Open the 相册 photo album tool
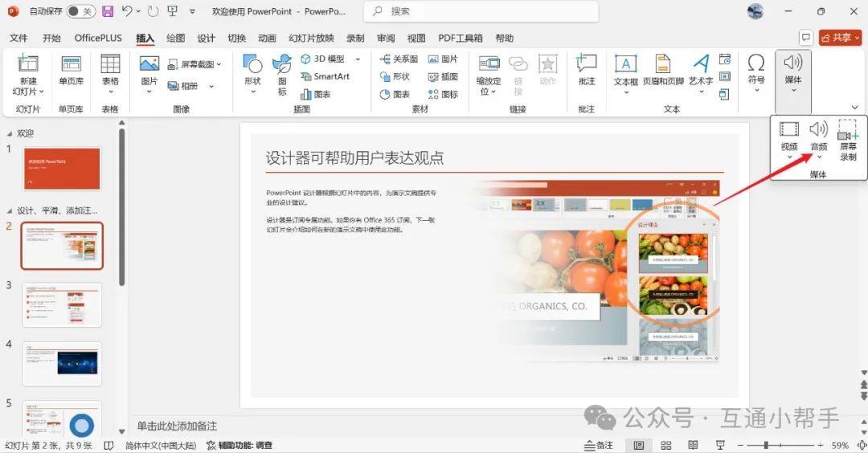The image size is (868, 453). click(182, 86)
